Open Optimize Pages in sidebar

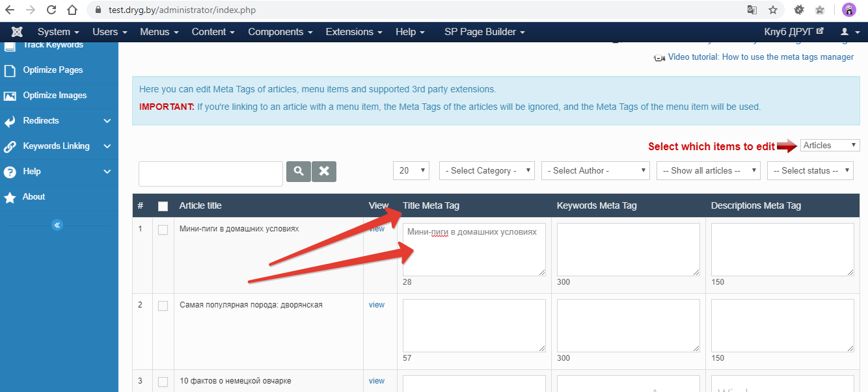[x=53, y=70]
